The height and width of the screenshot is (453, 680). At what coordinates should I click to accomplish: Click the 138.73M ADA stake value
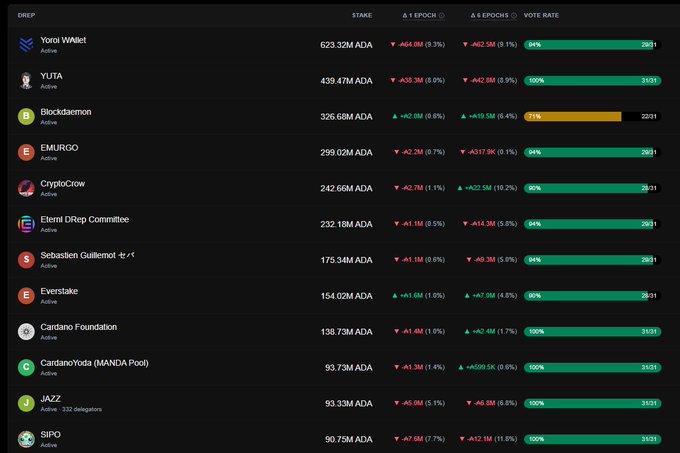tap(346, 332)
